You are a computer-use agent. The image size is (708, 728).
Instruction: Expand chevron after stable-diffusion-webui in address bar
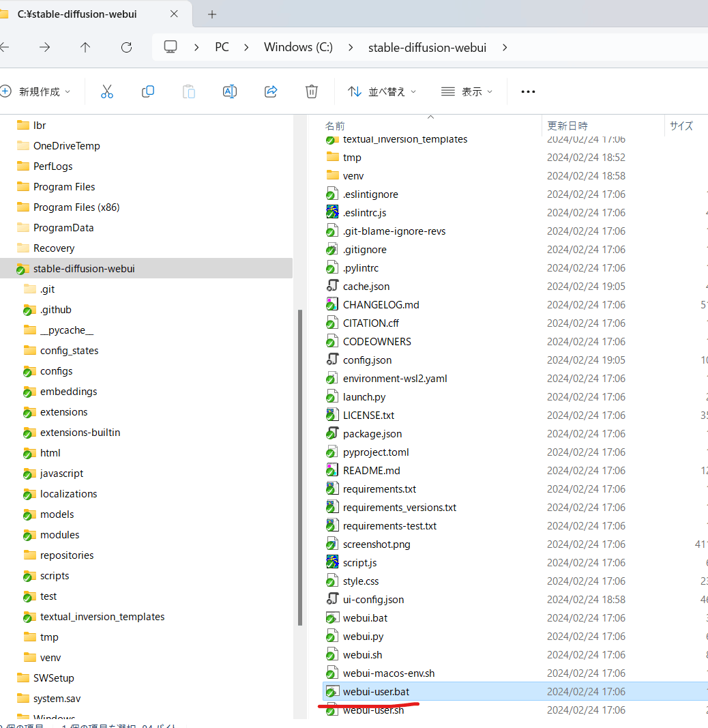[505, 47]
